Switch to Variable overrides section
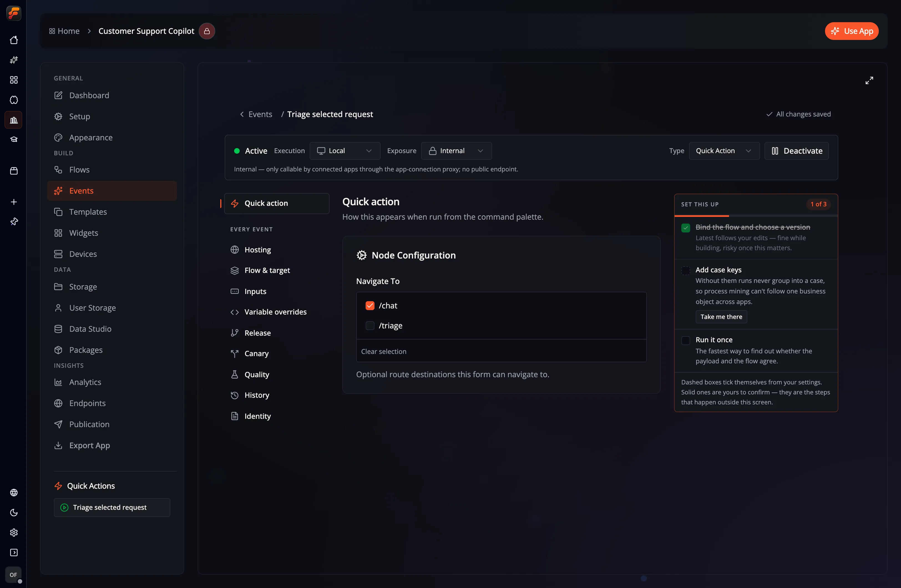Screen dimensions: 901x588 point(277,312)
